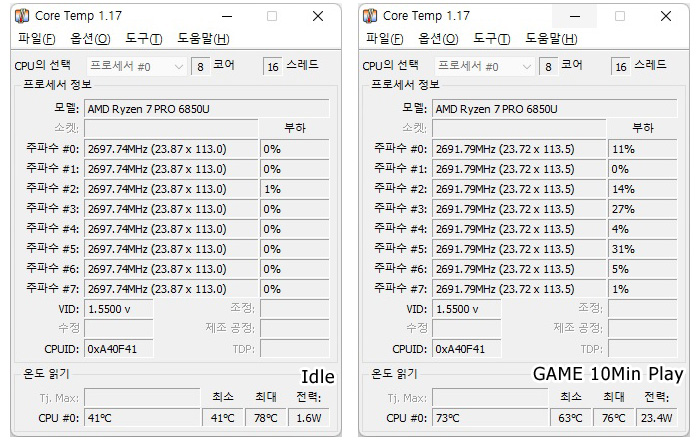Click the power reading 23.4W
700x440 pixels.
click(x=656, y=418)
